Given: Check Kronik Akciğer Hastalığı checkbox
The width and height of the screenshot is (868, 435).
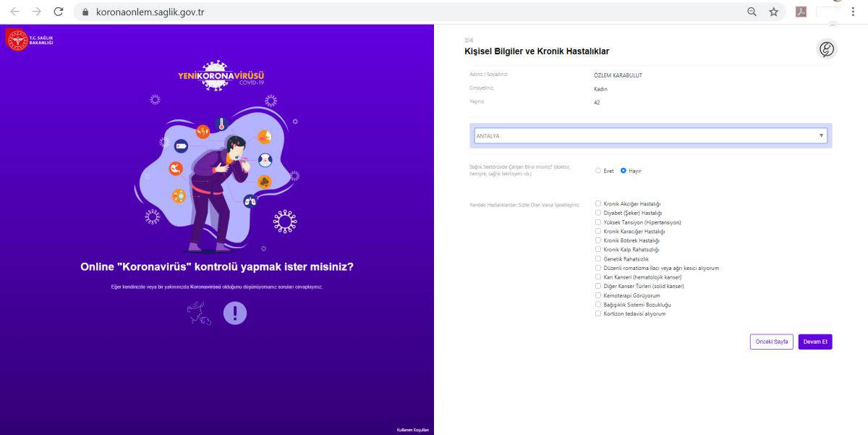Looking at the screenshot, I should pyautogui.click(x=598, y=203).
